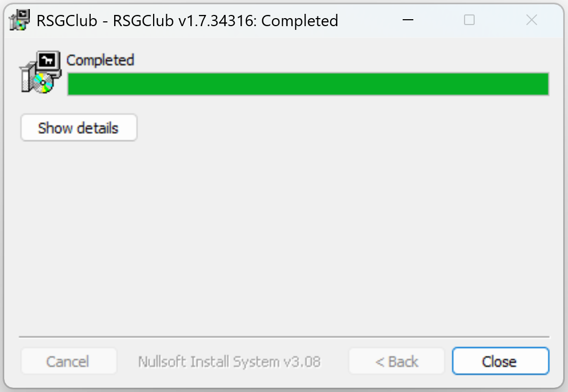The image size is (568, 392).
Task: Click the green completed progress bar
Action: pyautogui.click(x=308, y=84)
